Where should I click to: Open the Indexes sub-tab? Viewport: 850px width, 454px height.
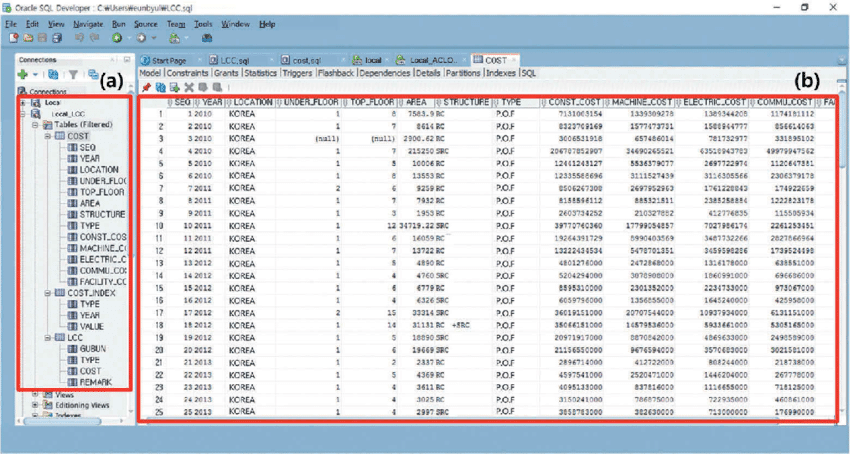[x=500, y=73]
